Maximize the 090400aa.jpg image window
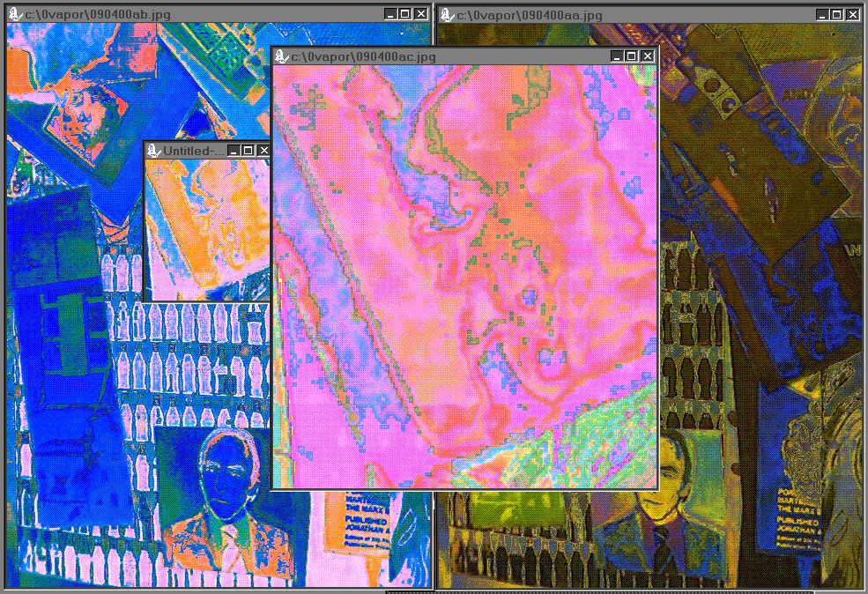The height and width of the screenshot is (594, 868). (837, 15)
